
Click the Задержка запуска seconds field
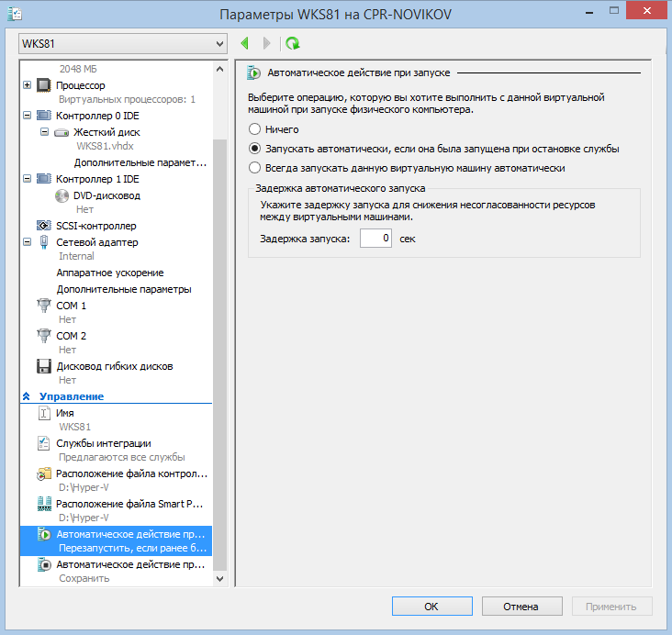(x=375, y=239)
